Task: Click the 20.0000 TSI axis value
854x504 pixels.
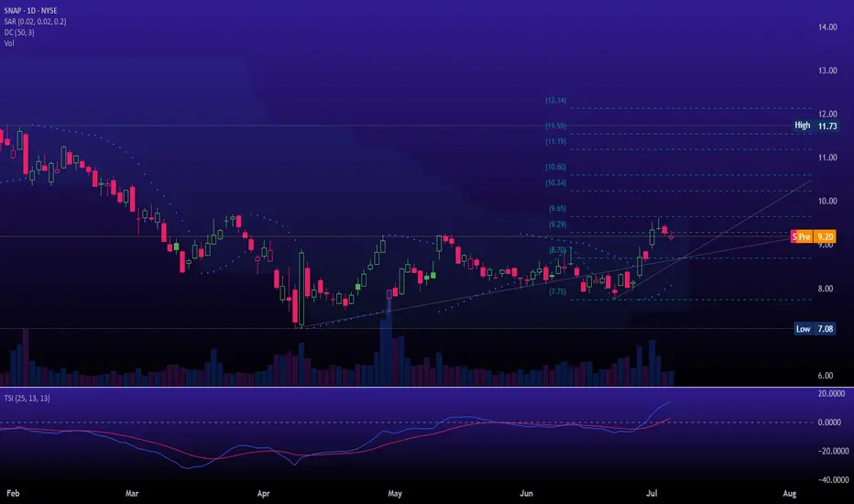Action: coord(832,393)
